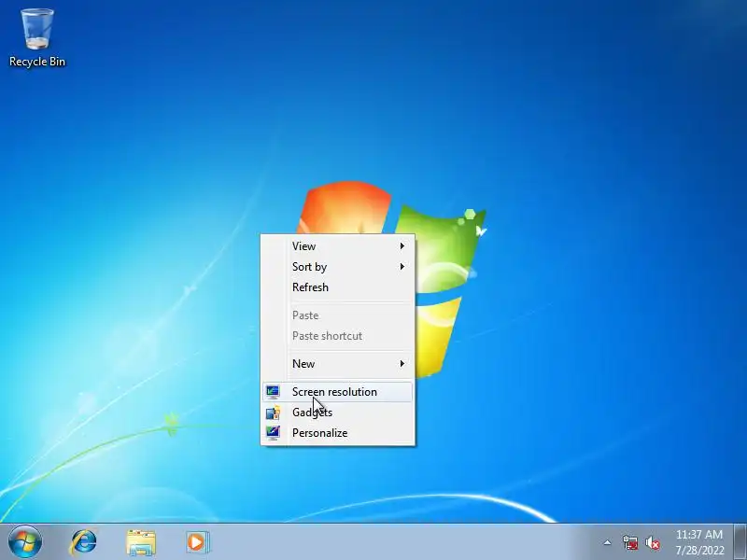Click the Recycle Bin label text
This screenshot has width=747, height=560.
37,62
